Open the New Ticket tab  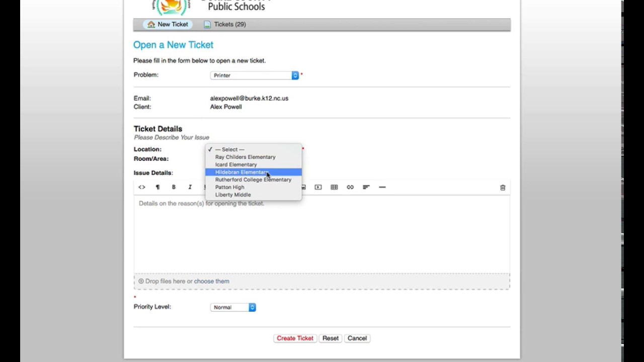click(168, 24)
